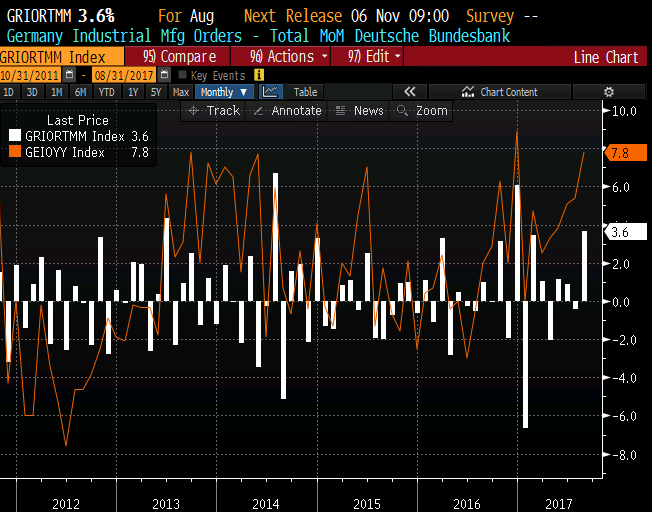The image size is (652, 512).
Task: Click the Annotate button label
Action: (296, 111)
